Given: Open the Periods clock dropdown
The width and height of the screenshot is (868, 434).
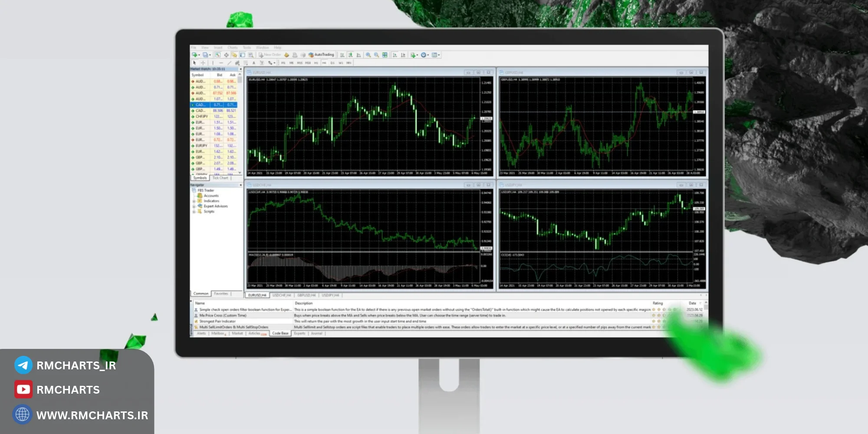Looking at the screenshot, I should point(425,55).
